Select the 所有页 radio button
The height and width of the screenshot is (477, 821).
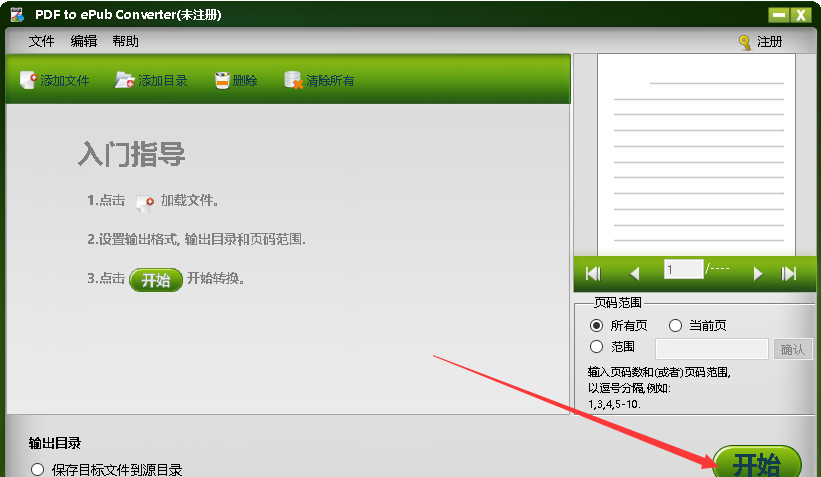(596, 326)
